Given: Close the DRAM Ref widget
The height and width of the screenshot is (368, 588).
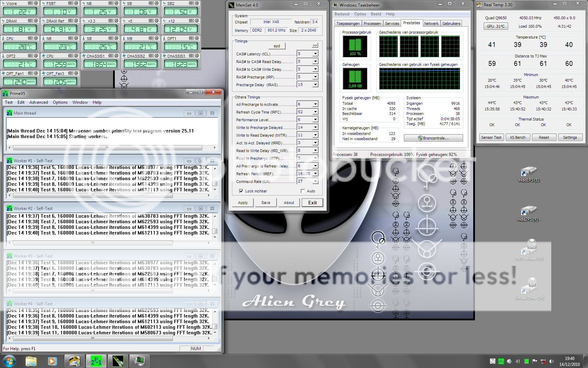Looking at the screenshot, I should 76,21.
